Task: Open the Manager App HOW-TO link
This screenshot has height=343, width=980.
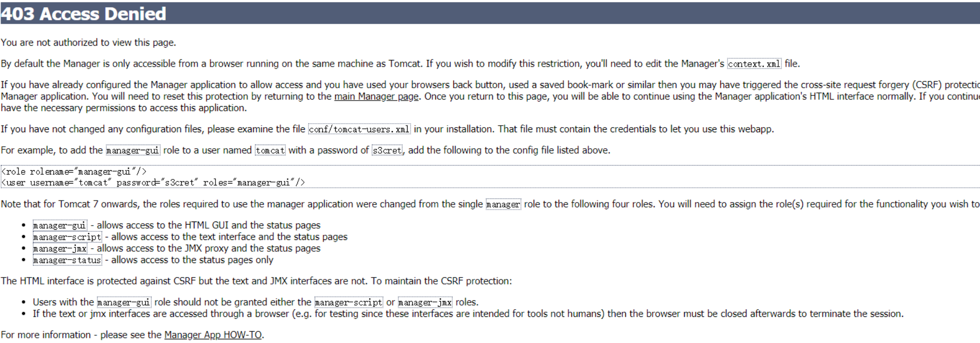Action: click(213, 335)
